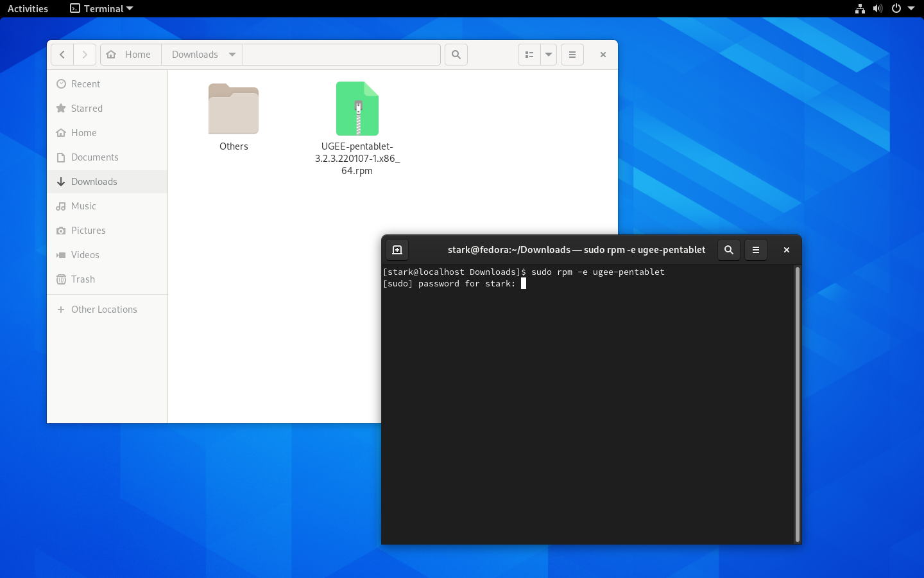Image resolution: width=924 pixels, height=578 pixels.
Task: Toggle list view in Files
Action: 529,55
